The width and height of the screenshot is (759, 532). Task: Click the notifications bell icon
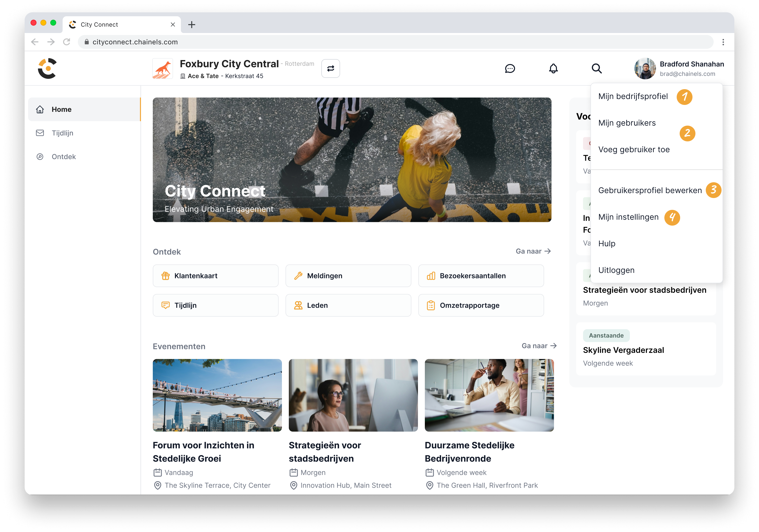(x=553, y=68)
